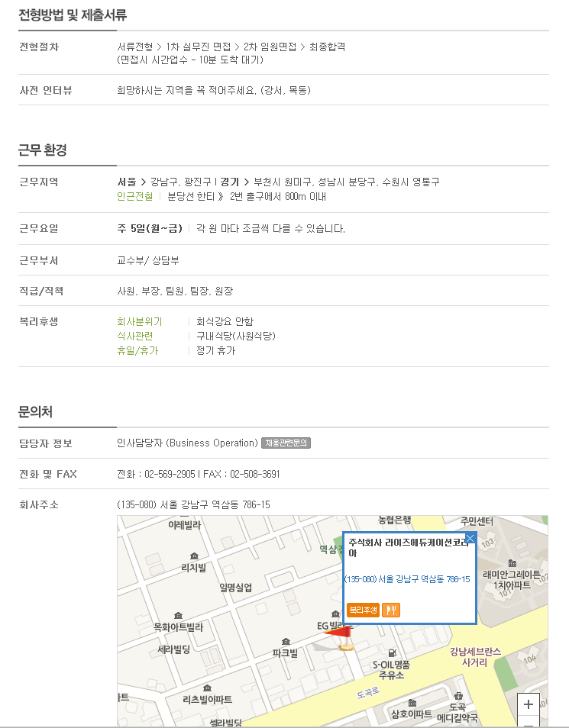Open the address link in map popup
This screenshot has width=569, height=728.
click(x=407, y=579)
